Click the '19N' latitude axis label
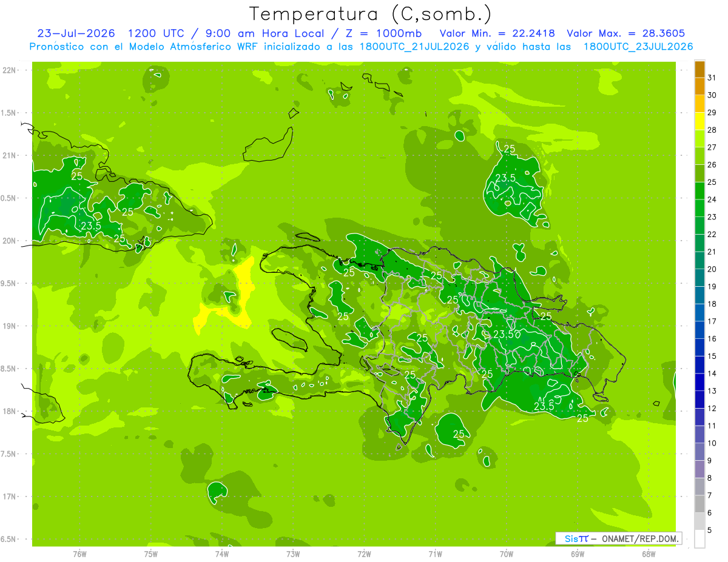 pos(9,326)
